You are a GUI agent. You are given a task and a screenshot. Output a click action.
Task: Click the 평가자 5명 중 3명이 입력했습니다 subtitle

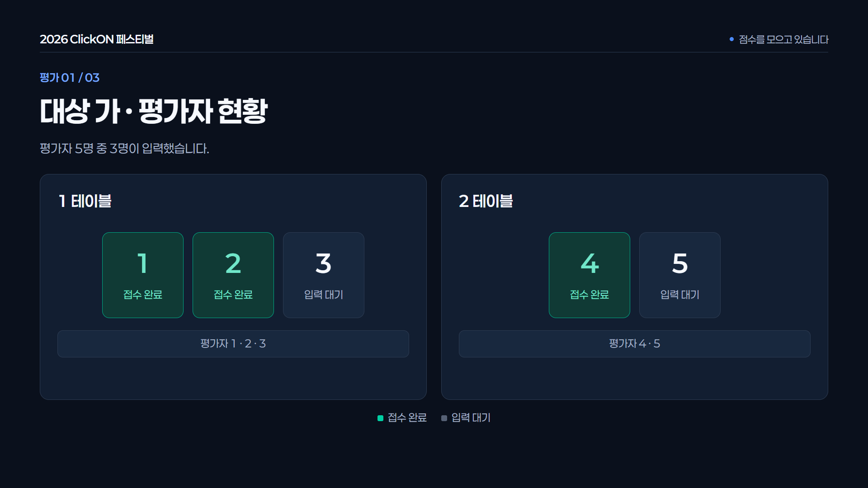124,148
